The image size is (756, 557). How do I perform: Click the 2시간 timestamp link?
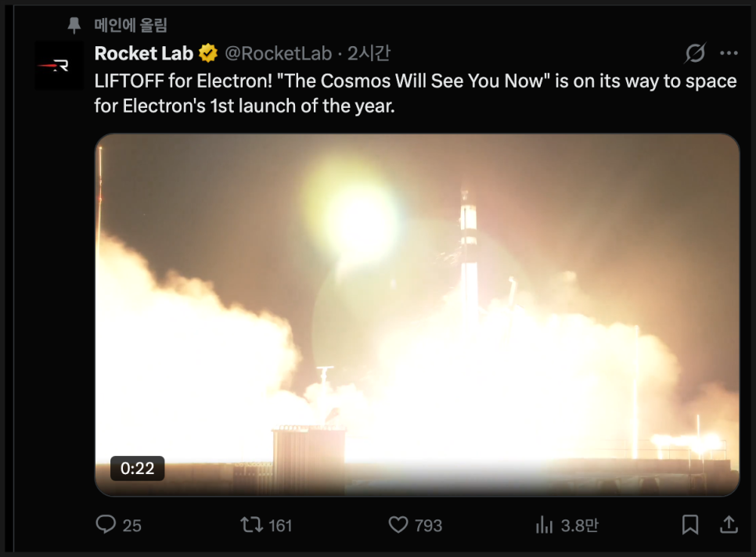tap(369, 53)
